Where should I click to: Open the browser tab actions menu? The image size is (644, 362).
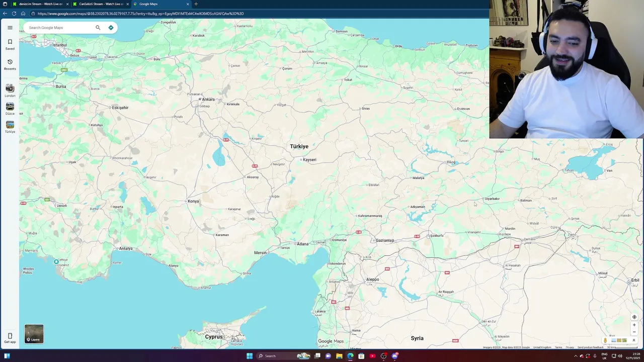5,4
